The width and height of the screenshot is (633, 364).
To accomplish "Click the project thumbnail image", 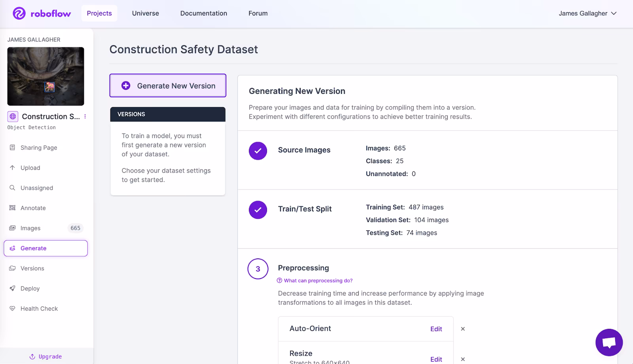I will [x=46, y=76].
